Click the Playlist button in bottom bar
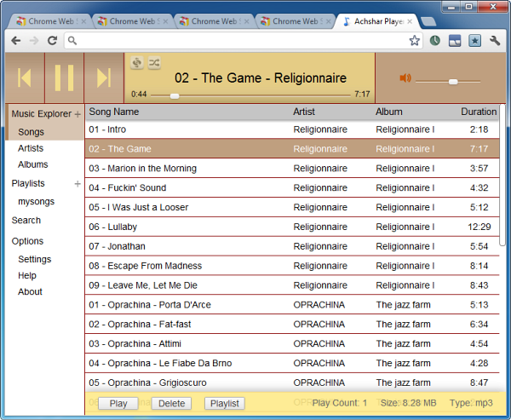 point(225,403)
